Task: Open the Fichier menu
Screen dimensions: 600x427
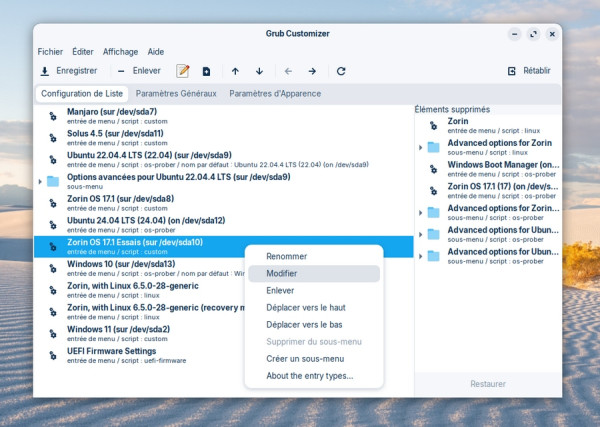Action: pos(50,51)
